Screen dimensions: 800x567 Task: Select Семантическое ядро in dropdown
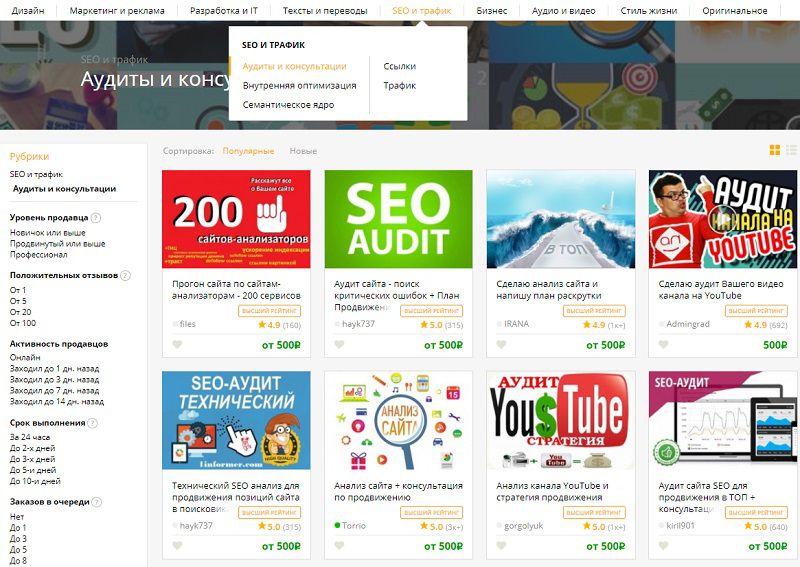tap(288, 105)
